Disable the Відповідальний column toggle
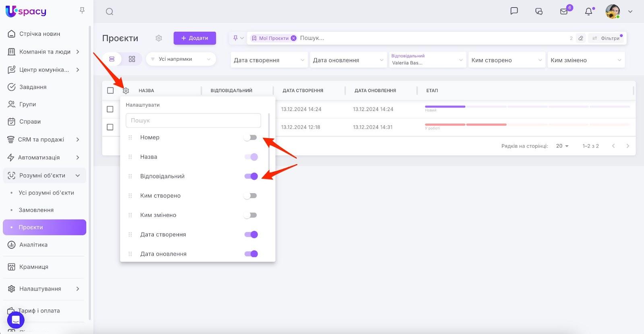Screen dimensions: 644x334 (251, 176)
